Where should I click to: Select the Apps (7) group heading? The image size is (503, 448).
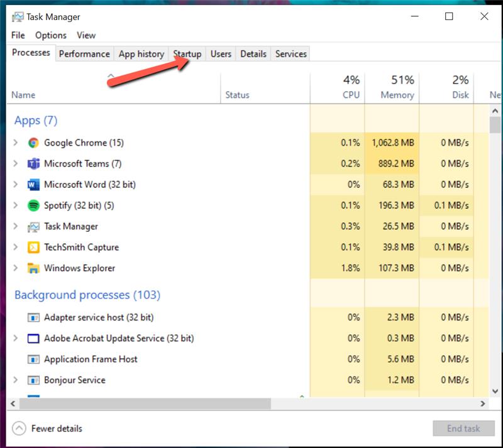tap(36, 121)
